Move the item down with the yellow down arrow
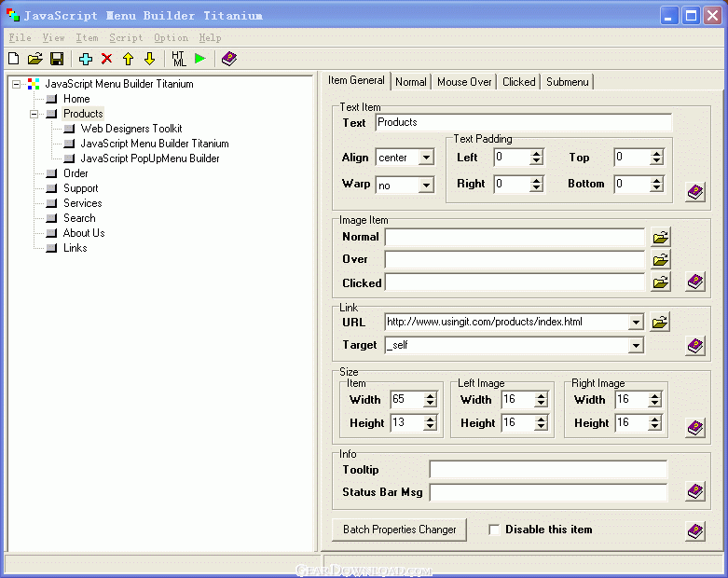Viewport: 728px width, 578px height. 149,59
